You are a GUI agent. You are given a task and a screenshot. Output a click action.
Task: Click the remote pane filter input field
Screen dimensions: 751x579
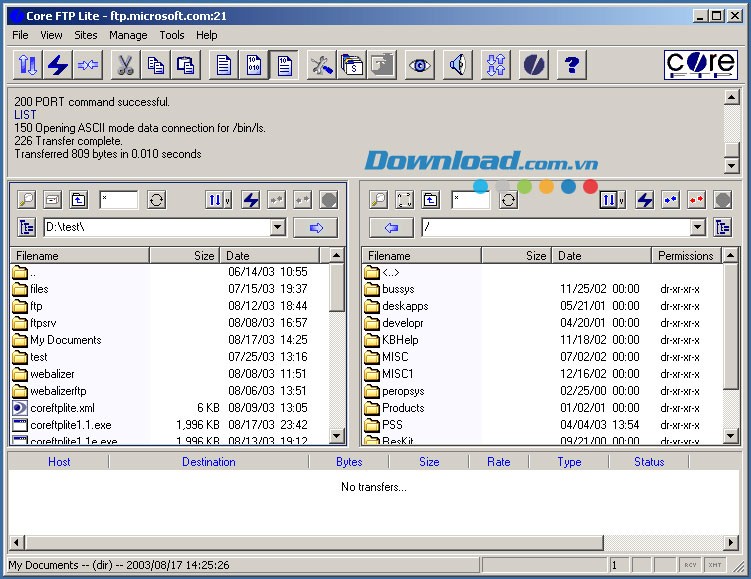tap(471, 200)
